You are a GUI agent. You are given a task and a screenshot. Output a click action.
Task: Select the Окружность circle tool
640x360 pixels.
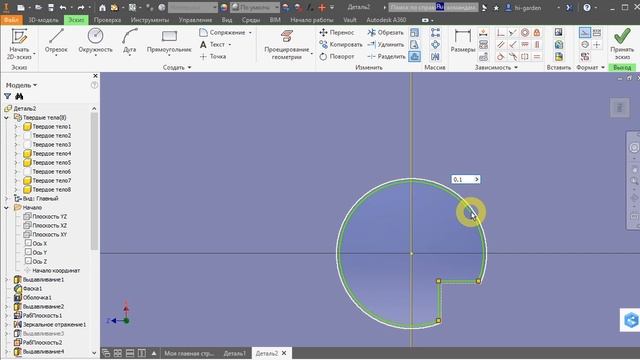click(x=95, y=41)
